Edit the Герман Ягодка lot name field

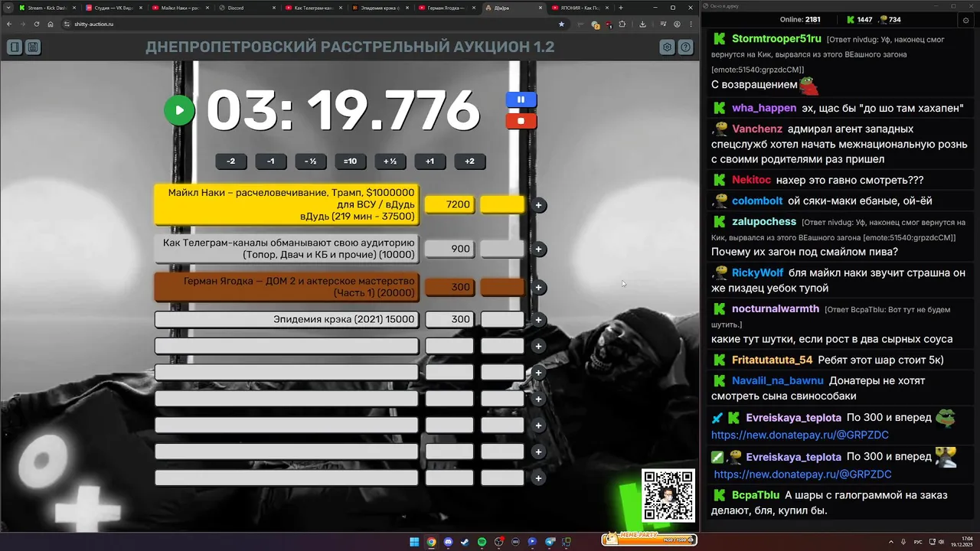[x=286, y=287]
